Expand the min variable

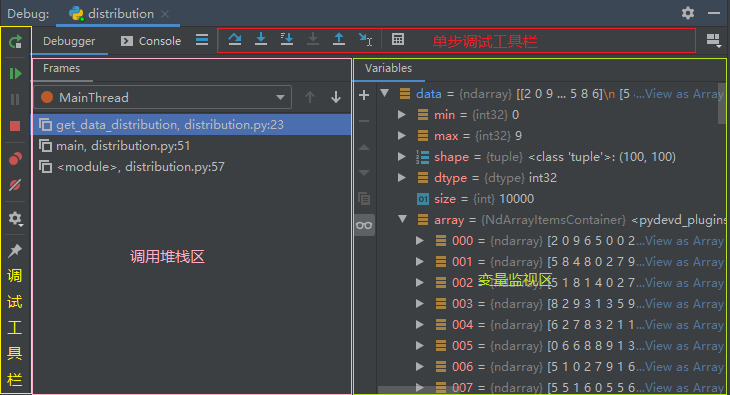point(402,115)
